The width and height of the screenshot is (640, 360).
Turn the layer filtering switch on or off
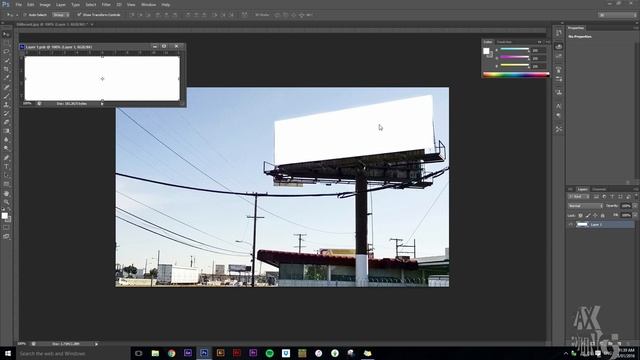tap(636, 197)
